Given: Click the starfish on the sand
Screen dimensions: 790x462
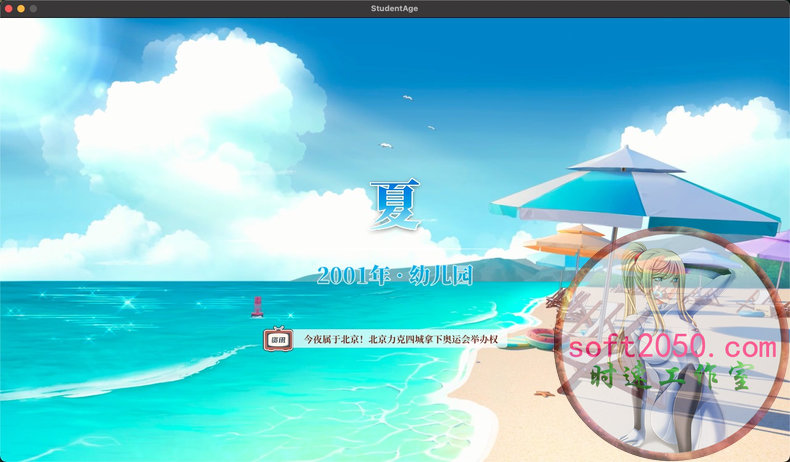Looking at the screenshot, I should click(544, 394).
